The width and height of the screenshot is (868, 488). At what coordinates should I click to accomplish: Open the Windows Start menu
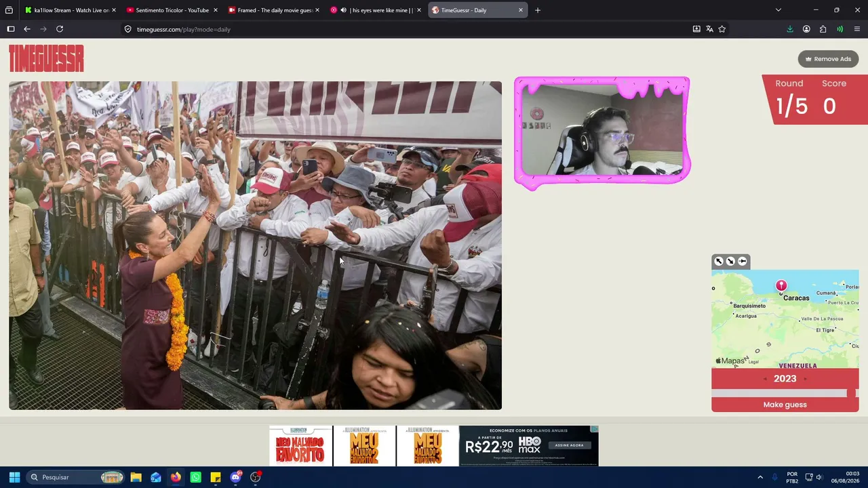[14, 477]
